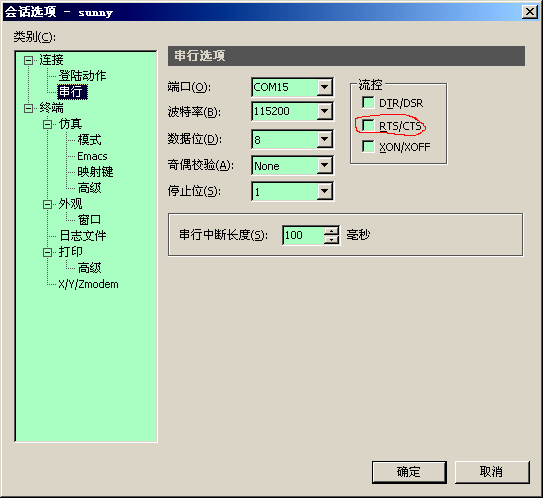Open 高级 under 仿真
Viewport: 543px width, 498px height.
click(89, 188)
